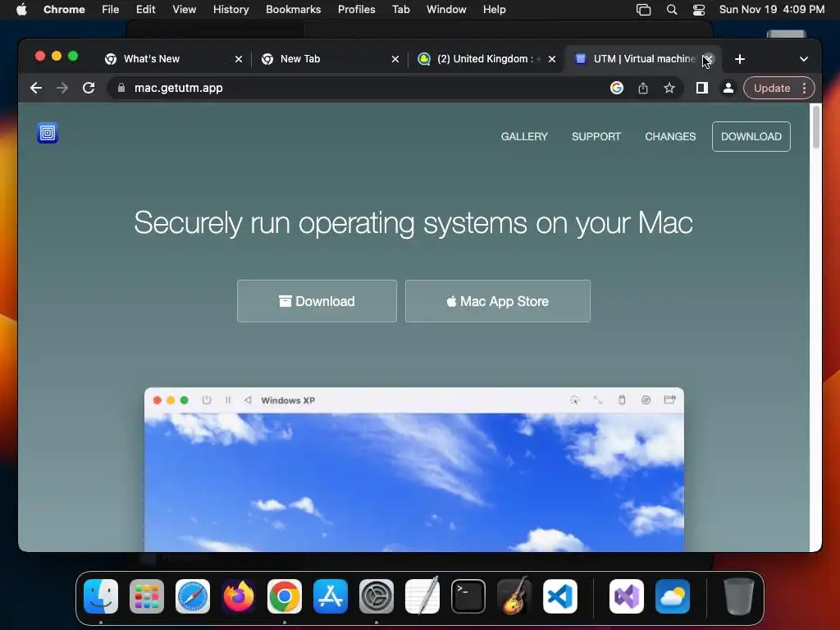
Task: Click the browser forward arrow
Action: click(62, 88)
